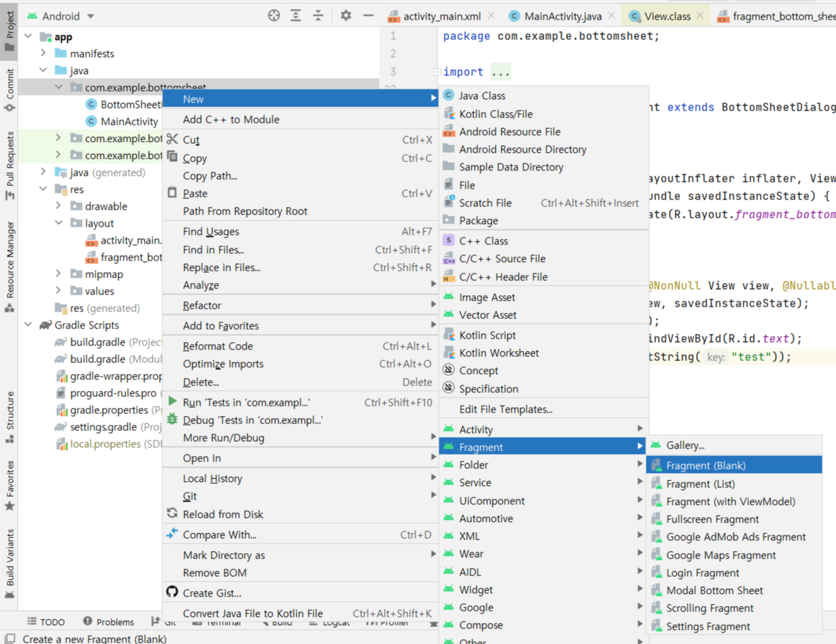Click the Collapse All icon in Project toolbar
Viewport: 836px width, 644px height.
(319, 16)
